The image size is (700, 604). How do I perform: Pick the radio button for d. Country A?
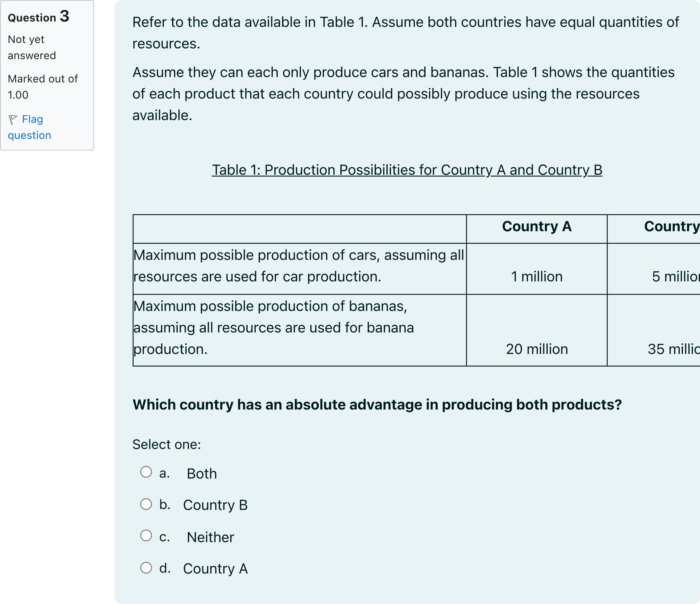[146, 567]
